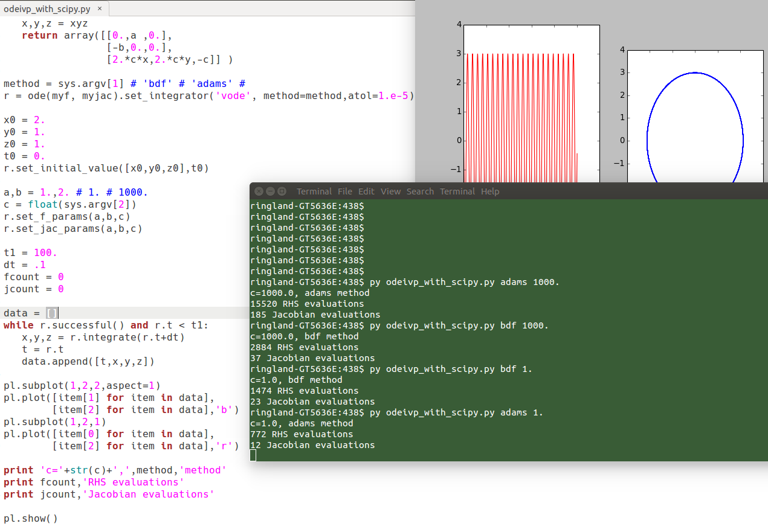Click the 't1 = 100.' code line
The width and height of the screenshot is (768, 532).
pos(30,253)
